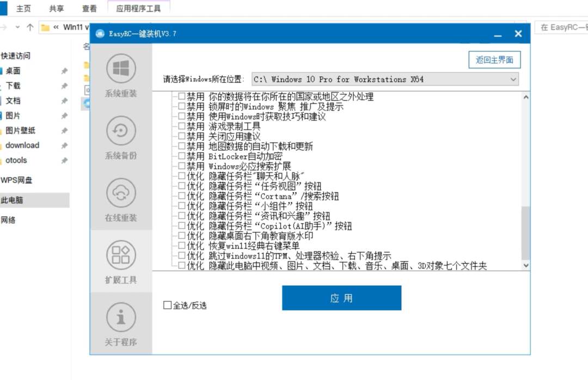Image resolution: width=588 pixels, height=380 pixels.
Task: Click the folder icon in Explorer address bar
Action: tap(45, 27)
